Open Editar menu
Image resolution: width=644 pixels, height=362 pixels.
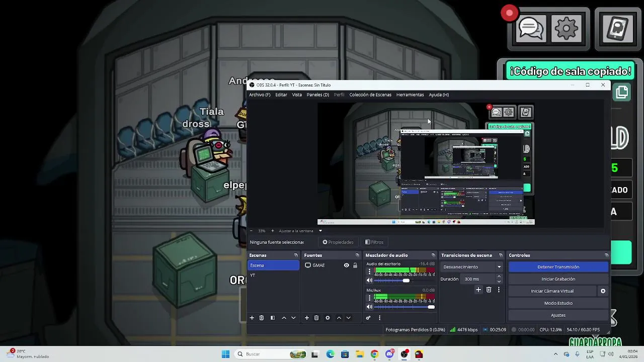point(281,95)
